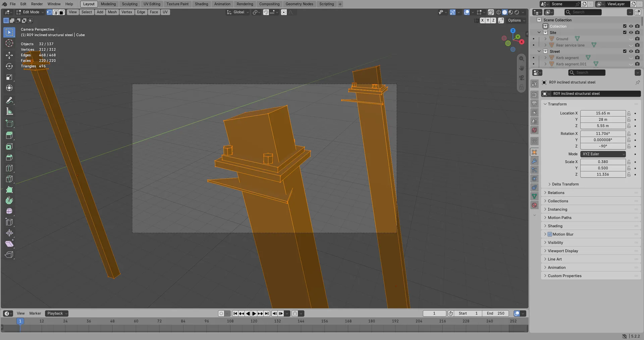This screenshot has width=644, height=340.
Task: Click play animation button
Action: 254,313
